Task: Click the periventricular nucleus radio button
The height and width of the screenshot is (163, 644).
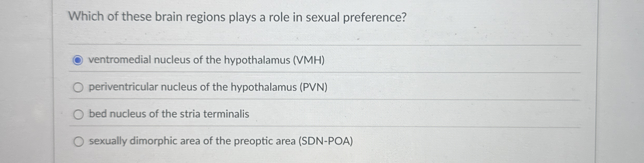Action: (x=78, y=87)
